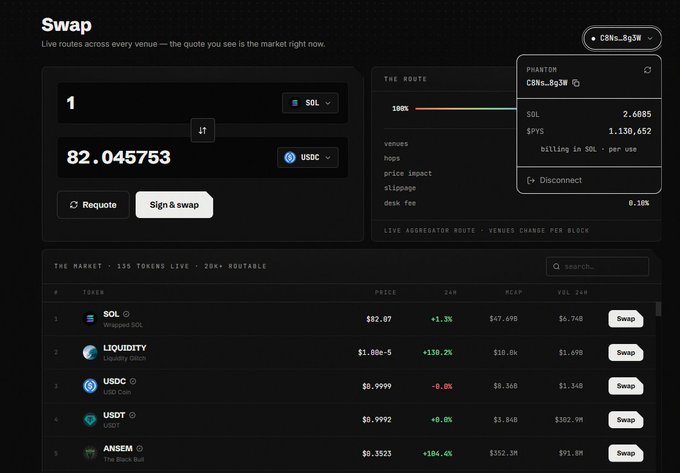Open the SOL input token selector
The image size is (680, 473).
click(310, 103)
